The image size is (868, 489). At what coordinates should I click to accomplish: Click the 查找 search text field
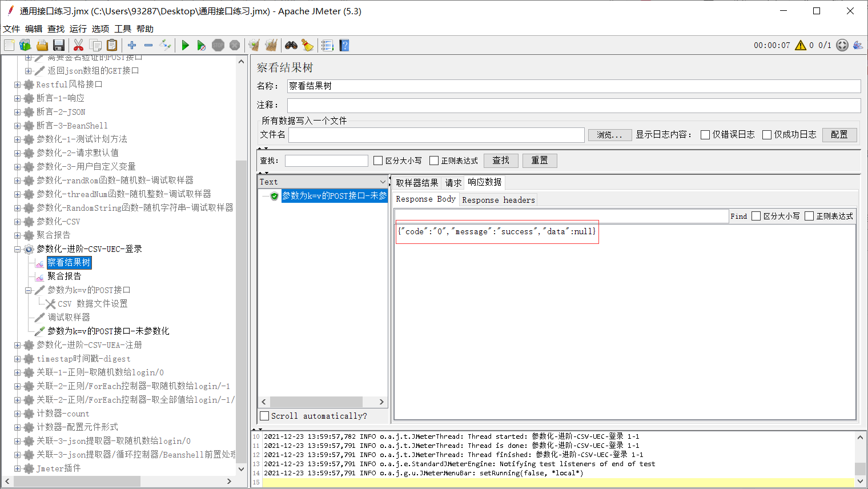coord(327,161)
